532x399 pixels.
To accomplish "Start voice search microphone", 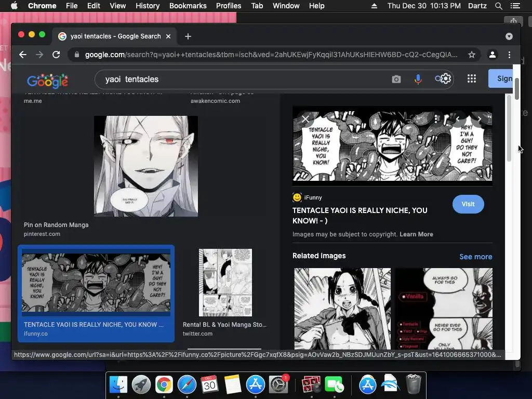I will 418,79.
